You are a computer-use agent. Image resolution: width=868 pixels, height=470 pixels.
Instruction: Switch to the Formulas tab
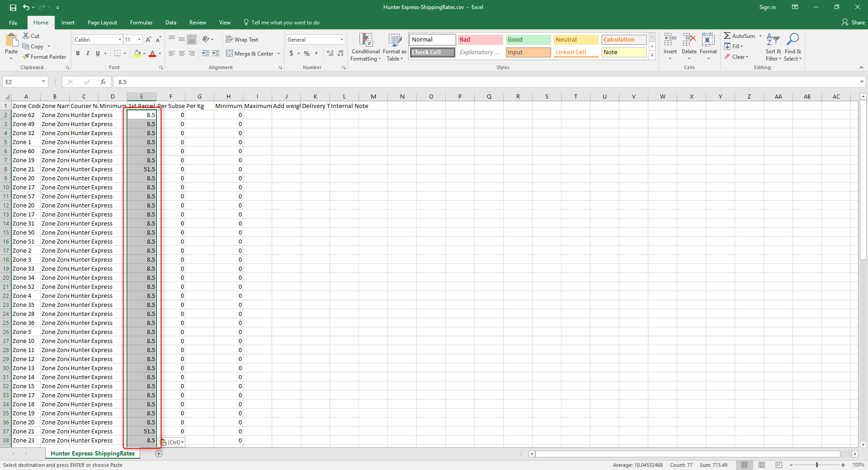[141, 23]
